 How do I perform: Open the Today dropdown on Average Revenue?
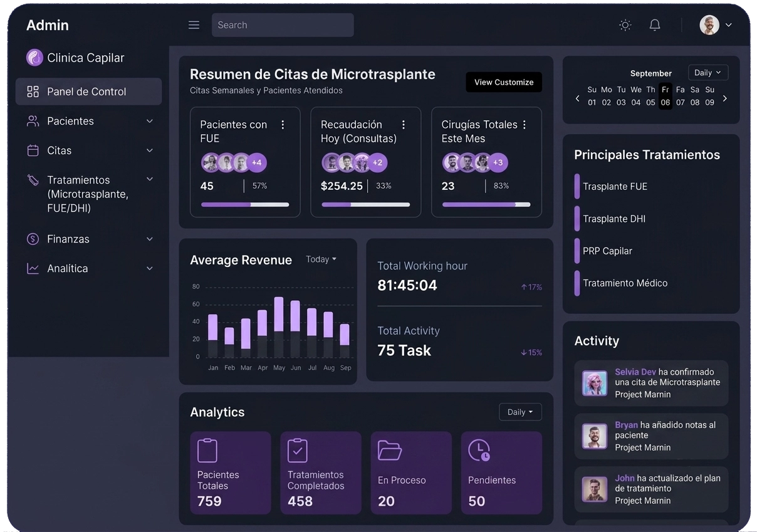[321, 259]
